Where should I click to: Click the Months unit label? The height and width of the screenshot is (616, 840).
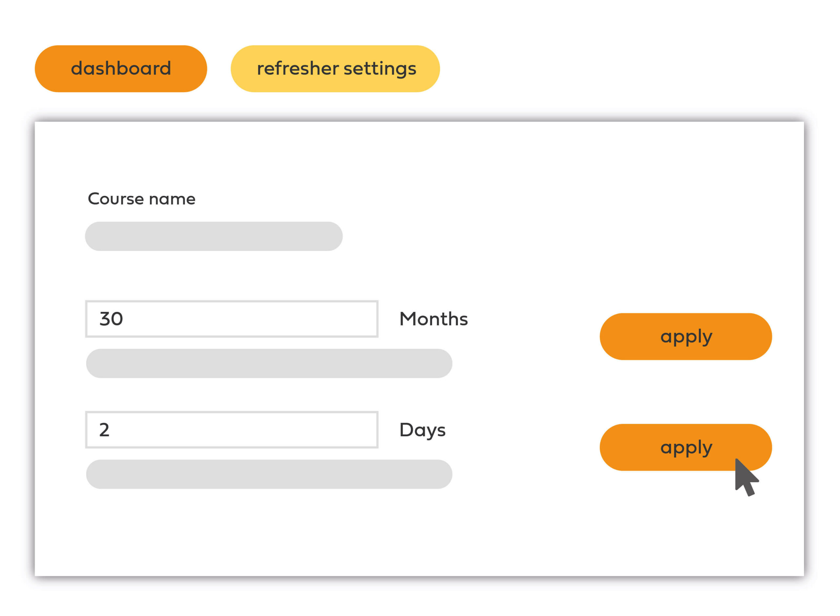click(433, 319)
